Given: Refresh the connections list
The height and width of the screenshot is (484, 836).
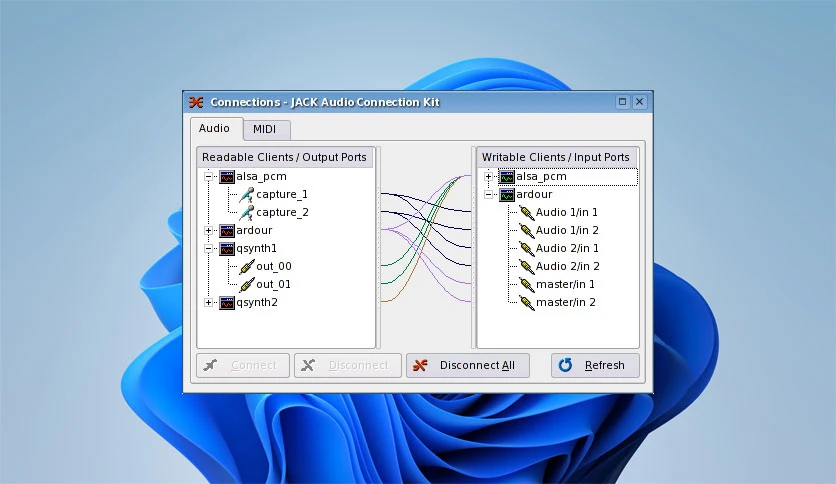Looking at the screenshot, I should click(595, 366).
